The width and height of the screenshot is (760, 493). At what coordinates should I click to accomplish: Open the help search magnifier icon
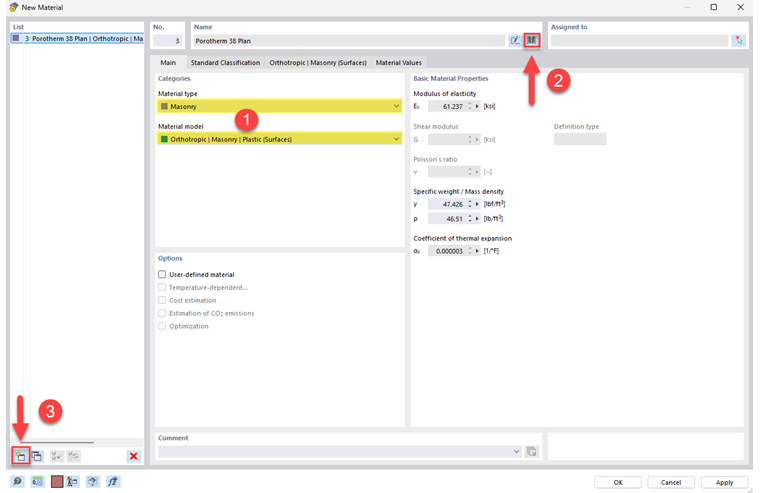point(17,481)
